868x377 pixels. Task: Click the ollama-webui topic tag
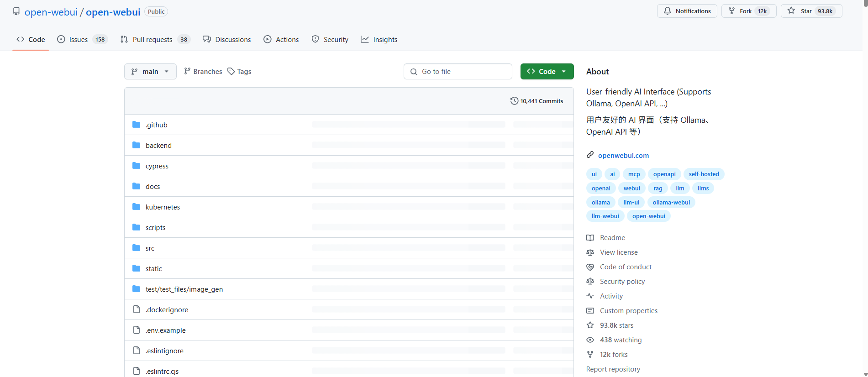coord(671,203)
